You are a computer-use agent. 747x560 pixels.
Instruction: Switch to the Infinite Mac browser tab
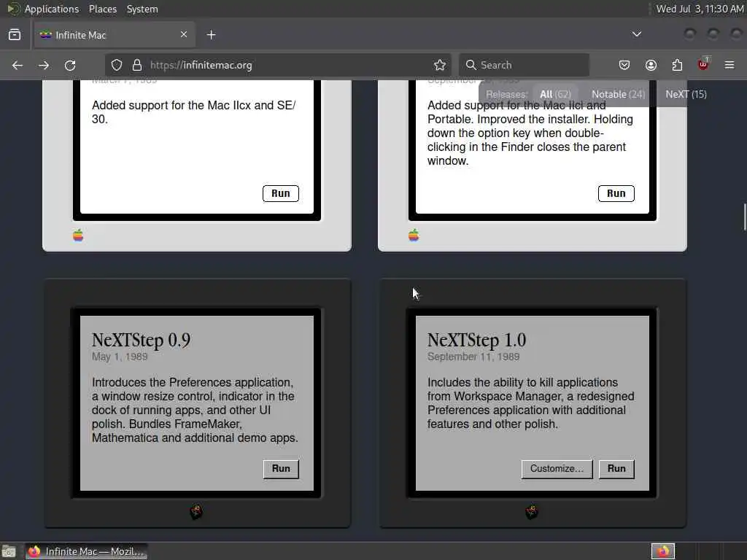[115, 35]
